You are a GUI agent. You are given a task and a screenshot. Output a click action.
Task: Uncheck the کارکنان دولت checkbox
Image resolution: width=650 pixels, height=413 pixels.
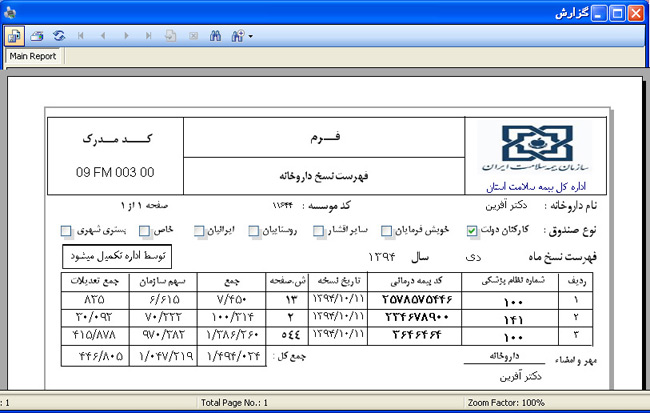click(472, 231)
